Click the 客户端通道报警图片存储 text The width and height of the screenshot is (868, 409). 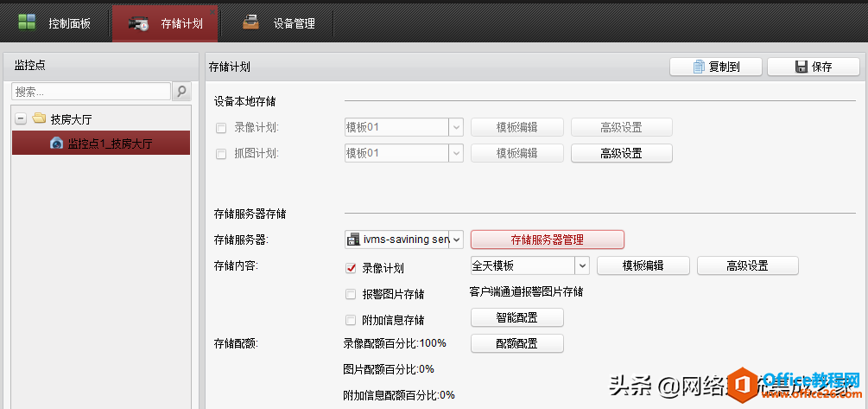(526, 292)
